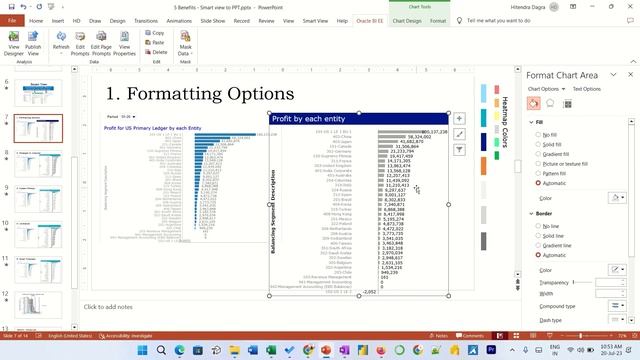Click Copy in the Edit group
Image resolution: width=640 pixels, height=360 pixels.
pos(155,33)
